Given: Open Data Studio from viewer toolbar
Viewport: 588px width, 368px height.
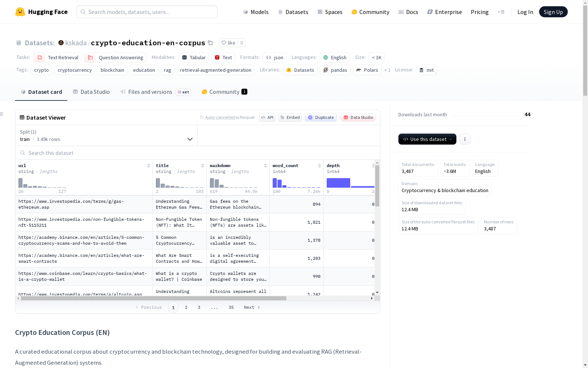Looking at the screenshot, I should click(358, 117).
